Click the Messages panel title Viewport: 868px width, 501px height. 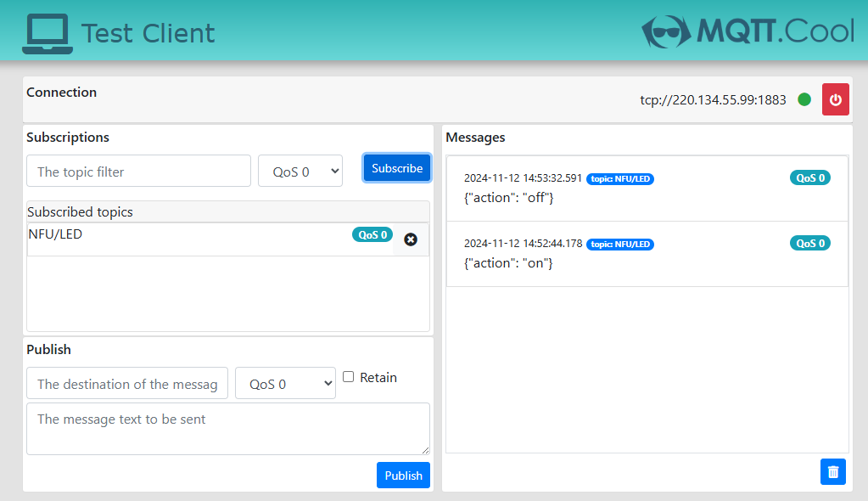pyautogui.click(x=475, y=138)
